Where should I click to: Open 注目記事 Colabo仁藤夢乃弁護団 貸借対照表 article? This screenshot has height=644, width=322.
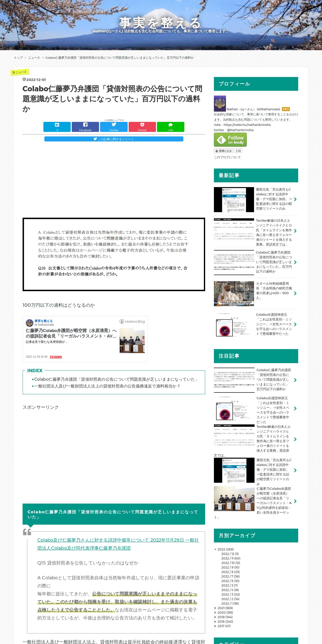tap(274, 380)
